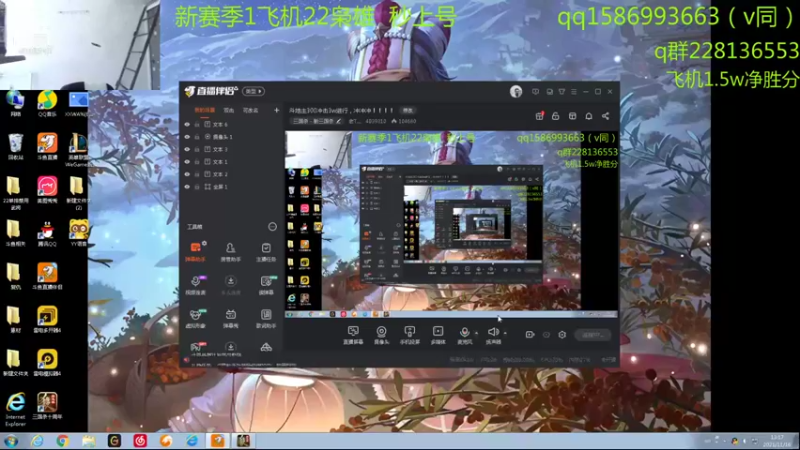Select the 文本 2 layer row
The width and height of the screenshot is (800, 450).
coord(232,174)
